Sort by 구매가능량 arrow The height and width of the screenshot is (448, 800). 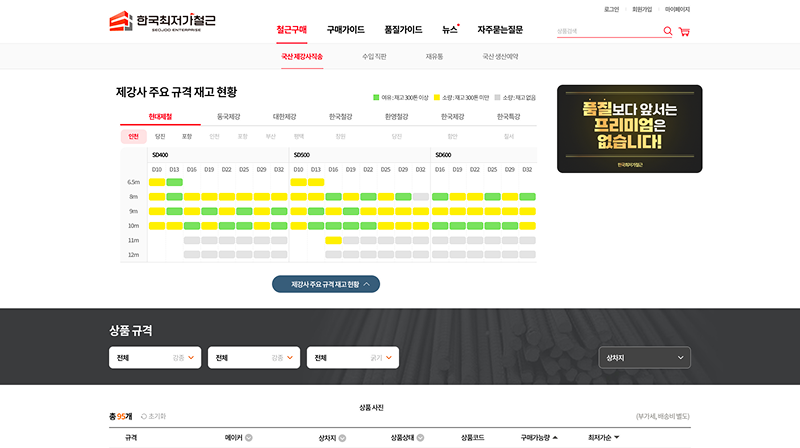tap(555, 438)
